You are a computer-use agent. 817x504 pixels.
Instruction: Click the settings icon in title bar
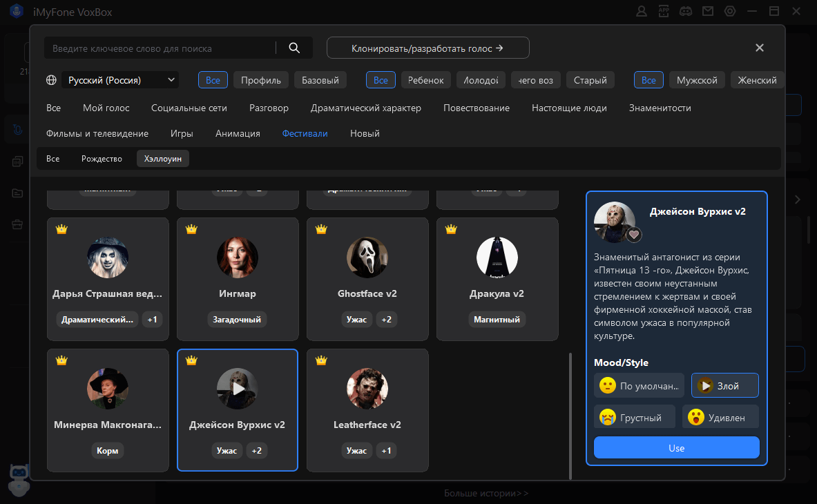point(730,11)
